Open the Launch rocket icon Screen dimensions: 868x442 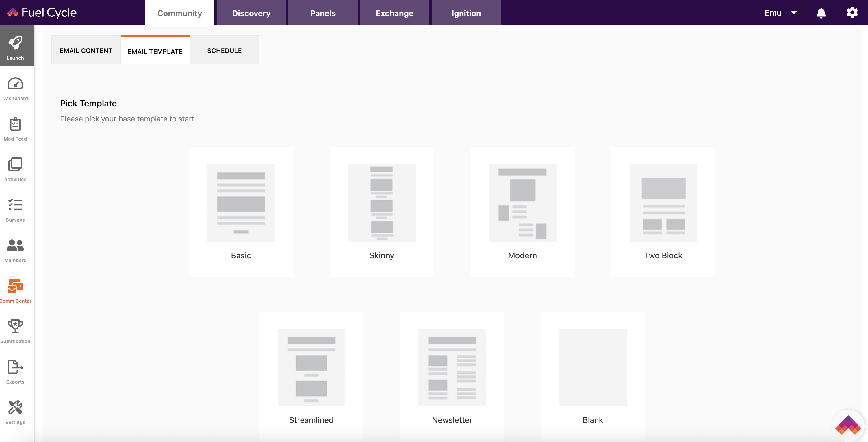[16, 43]
